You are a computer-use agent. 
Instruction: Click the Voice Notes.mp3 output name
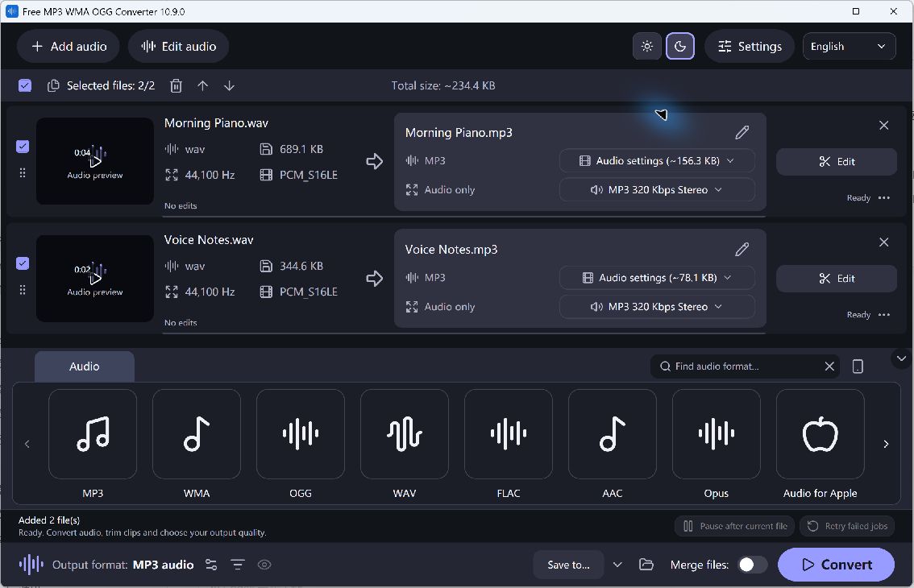click(451, 250)
